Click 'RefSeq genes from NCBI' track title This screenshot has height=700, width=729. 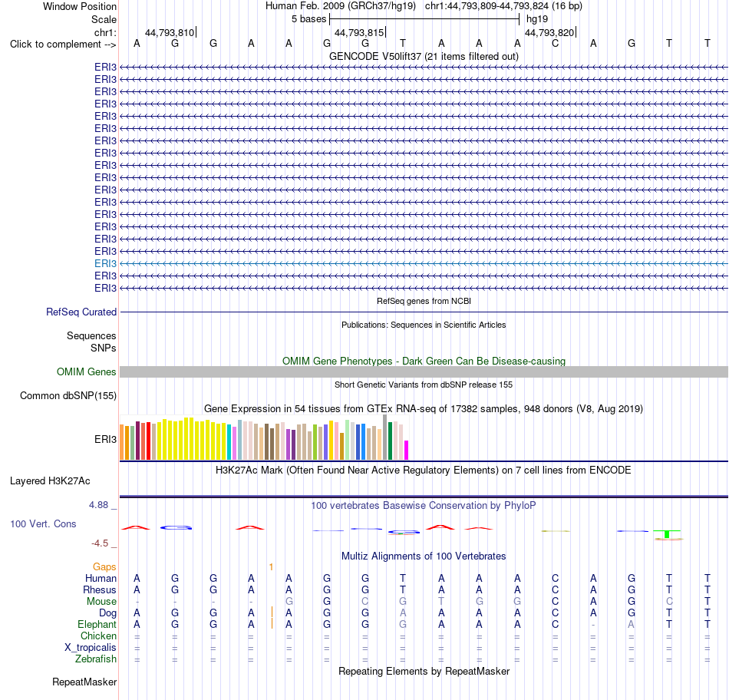pyautogui.click(x=424, y=301)
